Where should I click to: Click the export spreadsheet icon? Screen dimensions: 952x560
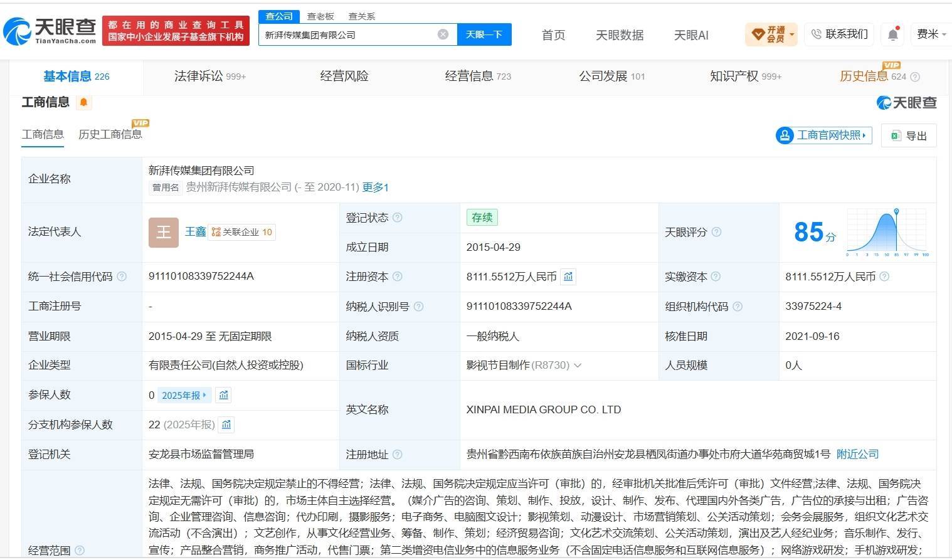[896, 135]
